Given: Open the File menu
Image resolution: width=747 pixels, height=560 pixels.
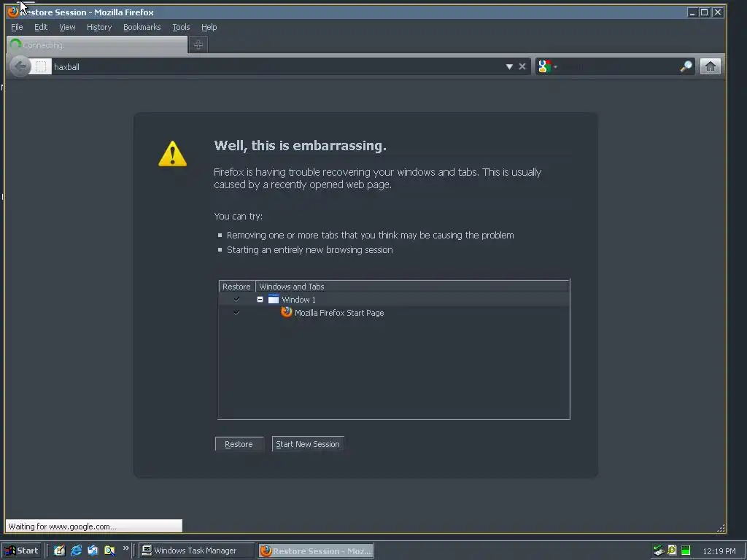Looking at the screenshot, I should pos(17,27).
